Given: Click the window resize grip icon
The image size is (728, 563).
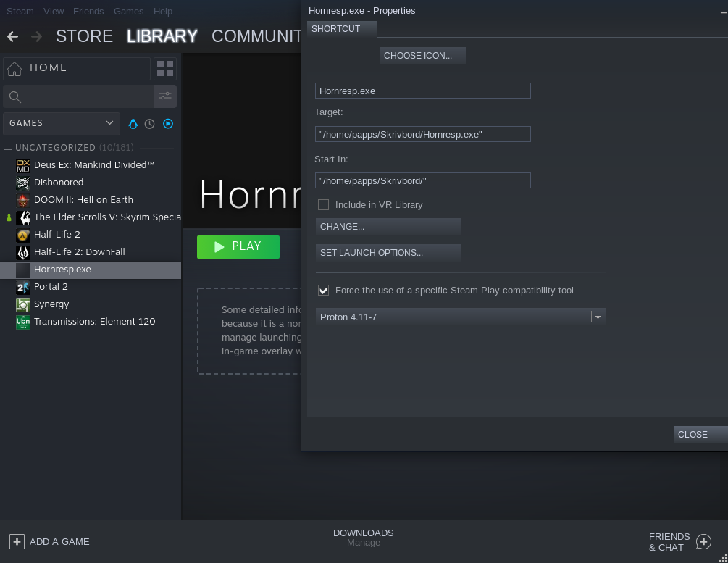Looking at the screenshot, I should pyautogui.click(x=723, y=559).
